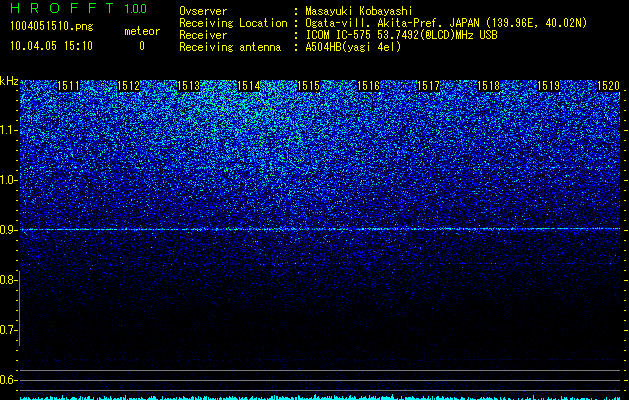629x400 pixels.
Task: Click the 1519 time marker
Action: click(x=548, y=86)
